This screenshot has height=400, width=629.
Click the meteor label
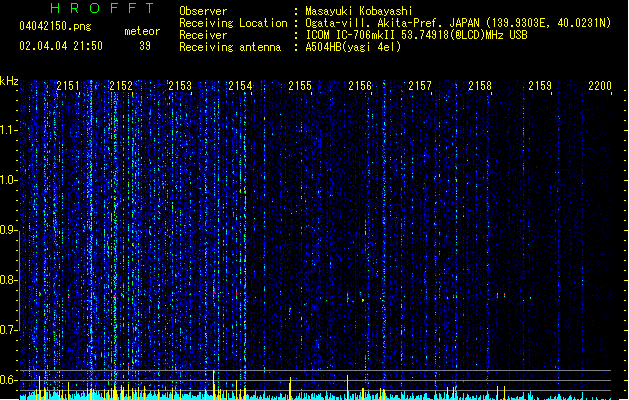click(142, 31)
